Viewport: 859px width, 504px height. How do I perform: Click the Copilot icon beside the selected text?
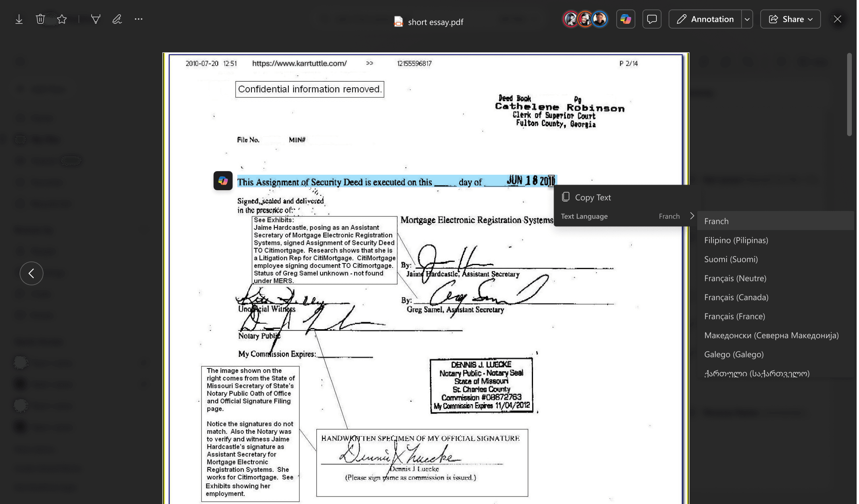click(223, 181)
